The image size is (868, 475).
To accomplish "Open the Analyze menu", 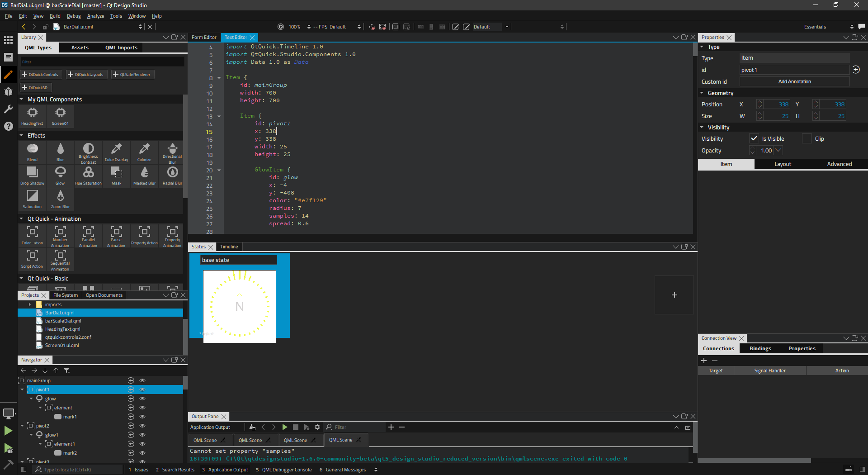I will pyautogui.click(x=95, y=16).
